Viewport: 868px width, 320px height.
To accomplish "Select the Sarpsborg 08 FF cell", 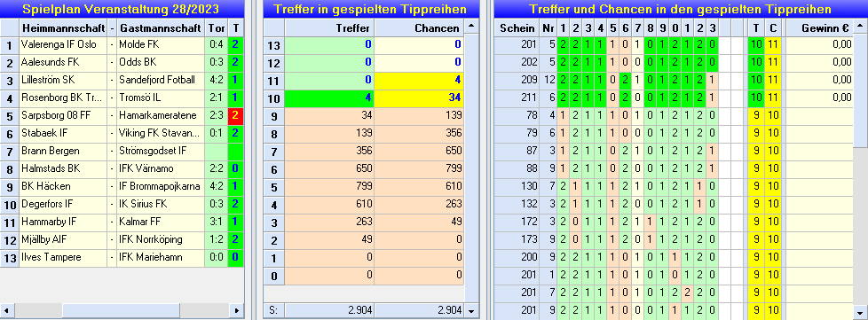I will pyautogui.click(x=63, y=116).
